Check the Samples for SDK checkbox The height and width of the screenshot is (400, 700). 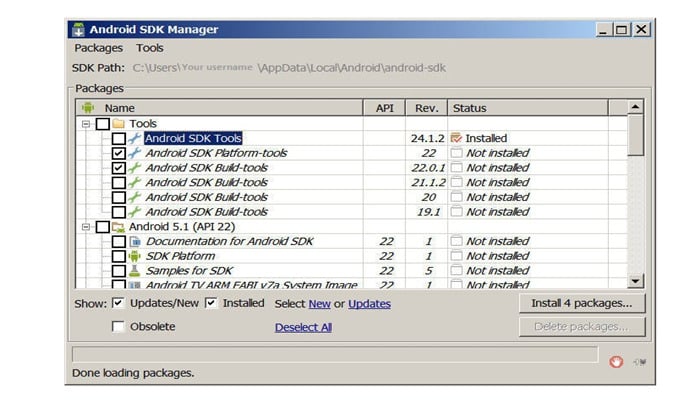click(118, 271)
